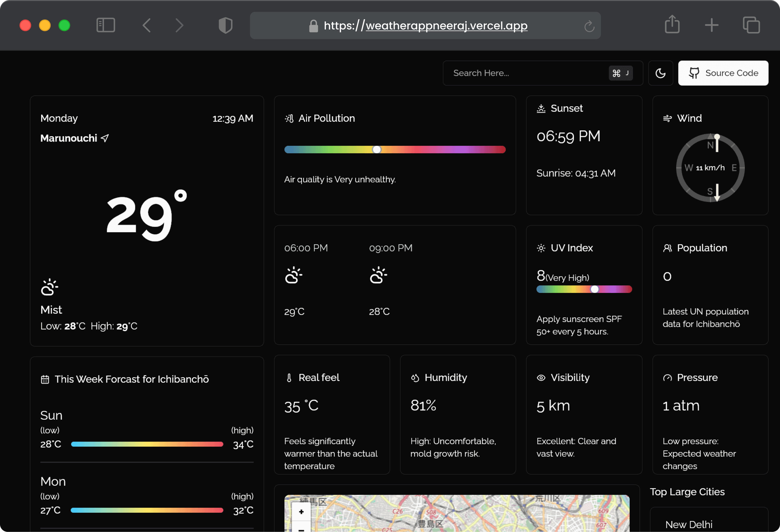Click the thermometer icon beside Air Pollution
The width and height of the screenshot is (780, 532).
click(289, 118)
